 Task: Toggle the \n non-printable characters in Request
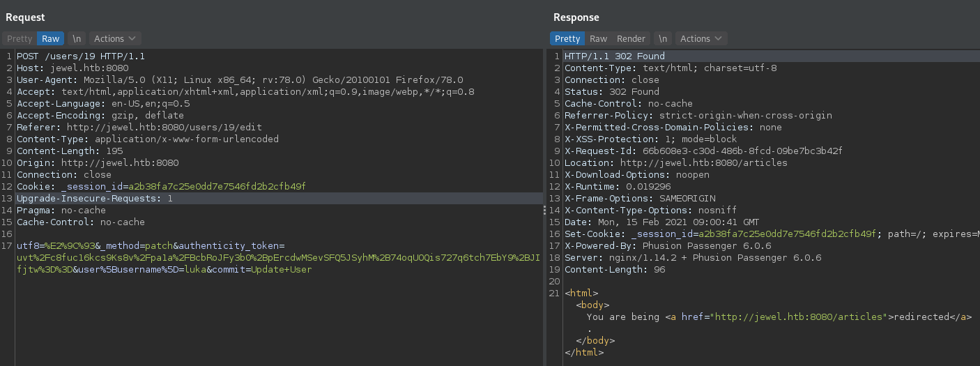tap(77, 39)
